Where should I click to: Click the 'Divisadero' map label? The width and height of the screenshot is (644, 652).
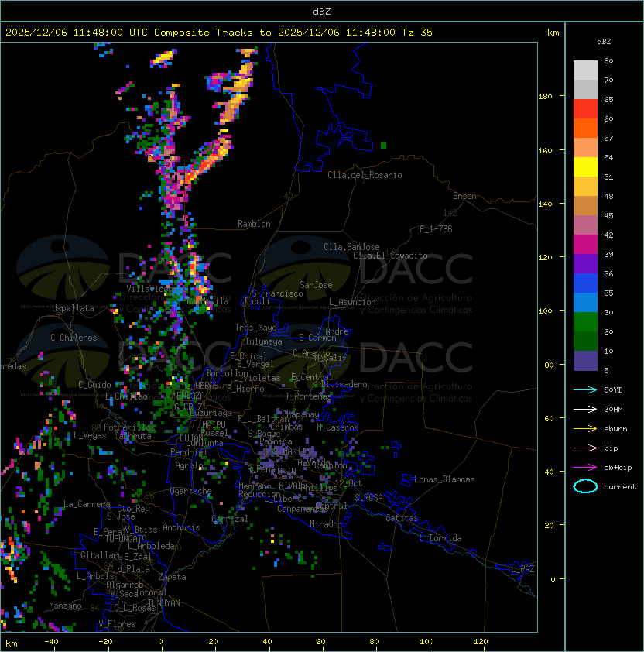click(344, 384)
